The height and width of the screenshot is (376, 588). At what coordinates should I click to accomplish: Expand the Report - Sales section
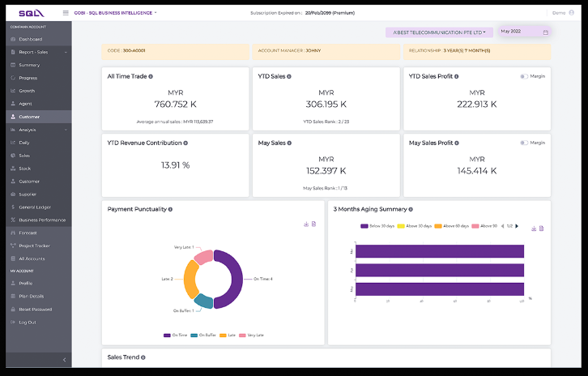click(x=39, y=52)
